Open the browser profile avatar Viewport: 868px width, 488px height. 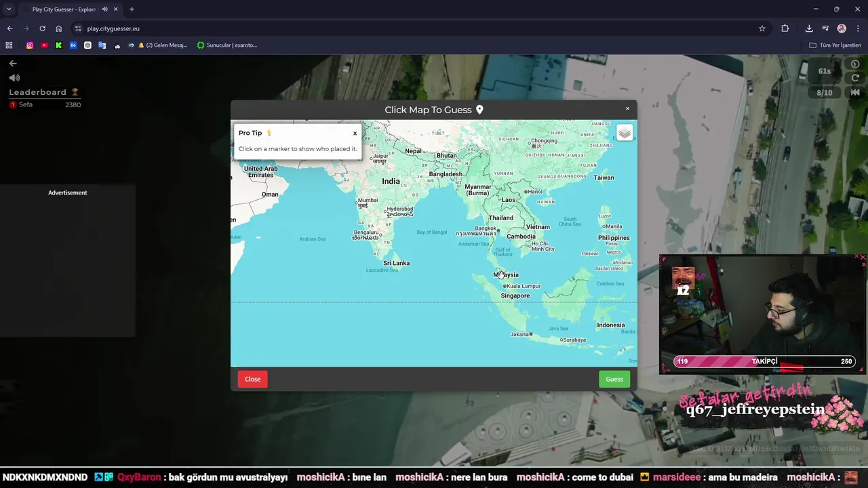(x=842, y=28)
